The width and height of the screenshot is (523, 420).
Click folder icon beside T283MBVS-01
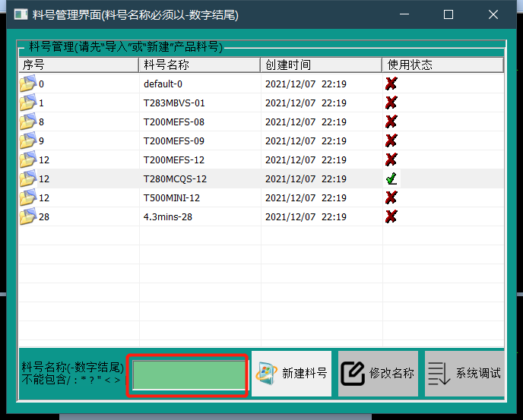[x=27, y=103]
